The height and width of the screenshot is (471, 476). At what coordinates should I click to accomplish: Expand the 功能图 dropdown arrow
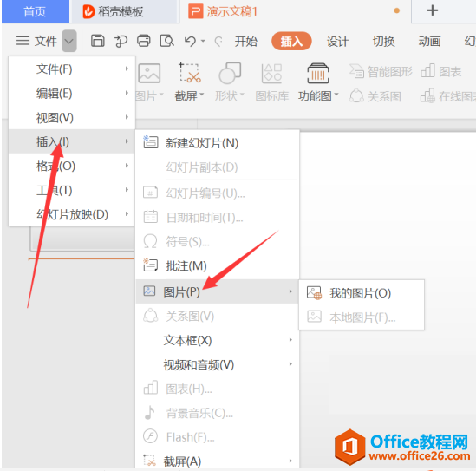click(x=336, y=95)
